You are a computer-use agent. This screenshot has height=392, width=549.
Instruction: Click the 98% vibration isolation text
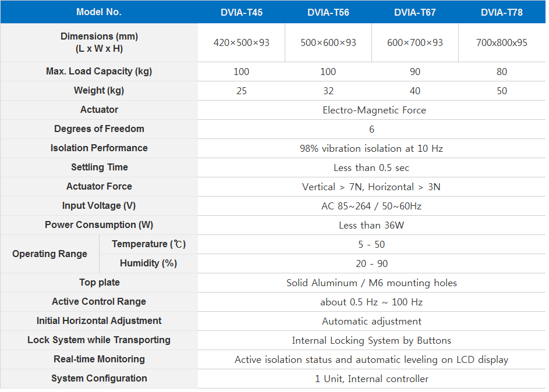coord(371,148)
